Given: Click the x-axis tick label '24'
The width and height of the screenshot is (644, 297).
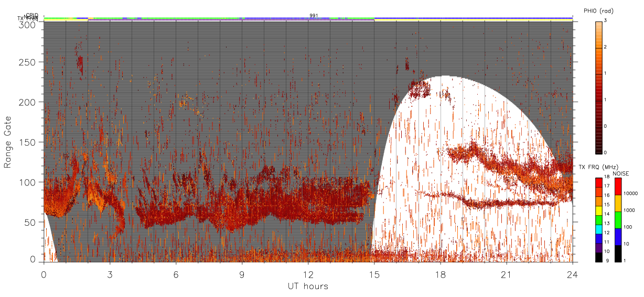Looking at the screenshot, I should tap(573, 274).
